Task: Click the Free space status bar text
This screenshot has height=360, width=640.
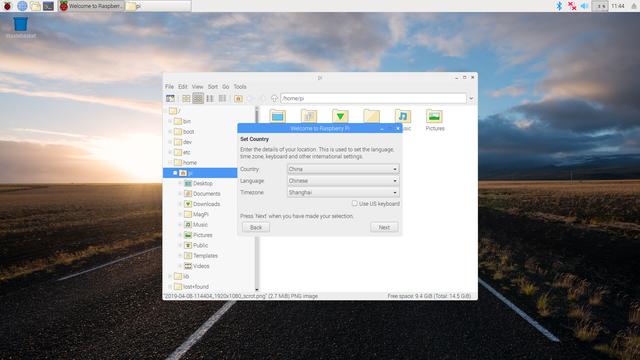Action: (x=429, y=296)
